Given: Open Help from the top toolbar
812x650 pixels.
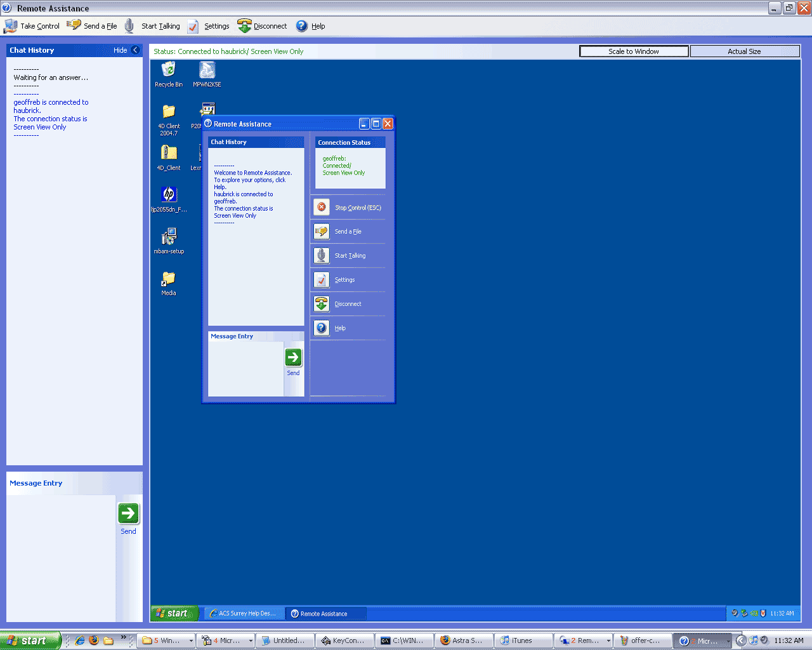Looking at the screenshot, I should point(310,26).
